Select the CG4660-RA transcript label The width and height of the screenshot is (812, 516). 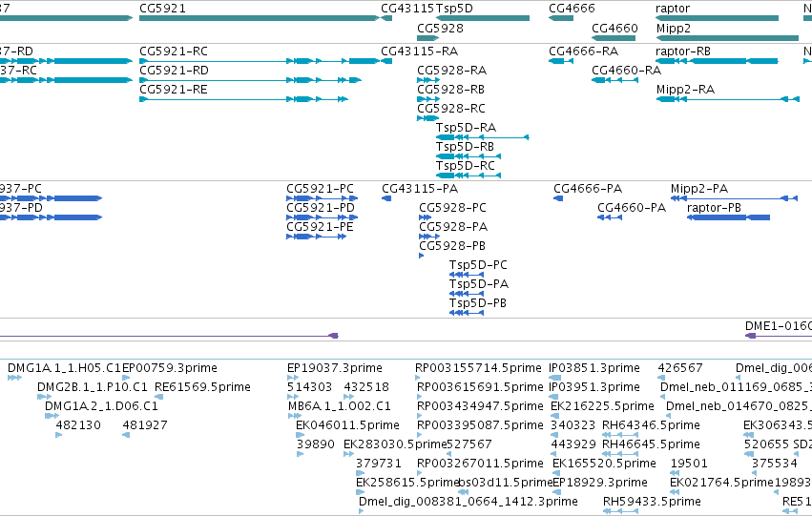627,71
